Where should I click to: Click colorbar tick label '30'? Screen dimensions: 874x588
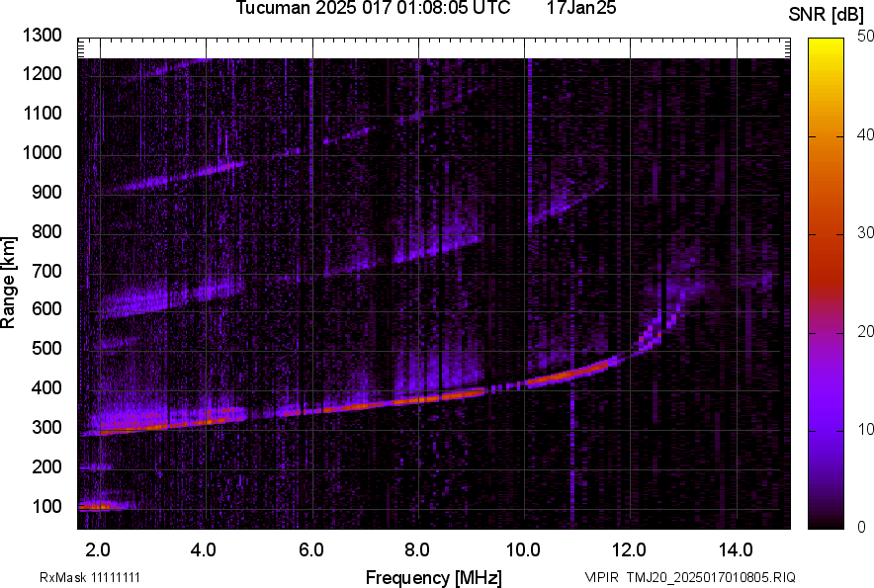[864, 233]
